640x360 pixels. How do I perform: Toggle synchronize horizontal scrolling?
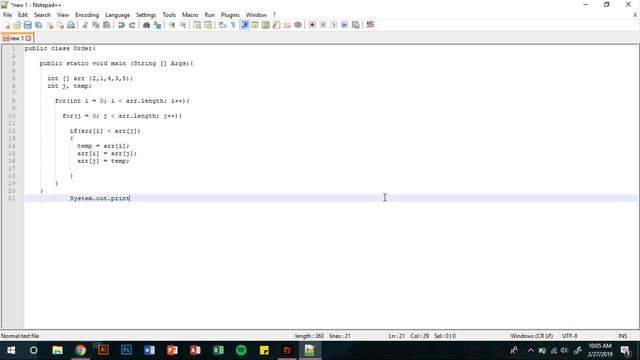[208, 25]
